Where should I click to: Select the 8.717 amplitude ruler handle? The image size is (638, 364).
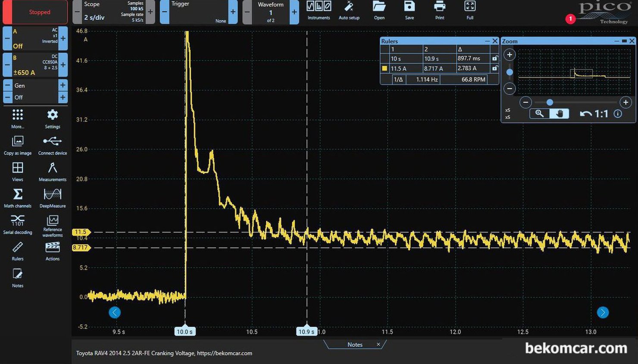click(81, 248)
